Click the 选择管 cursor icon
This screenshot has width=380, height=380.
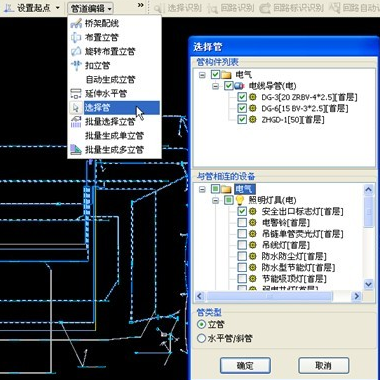76,108
